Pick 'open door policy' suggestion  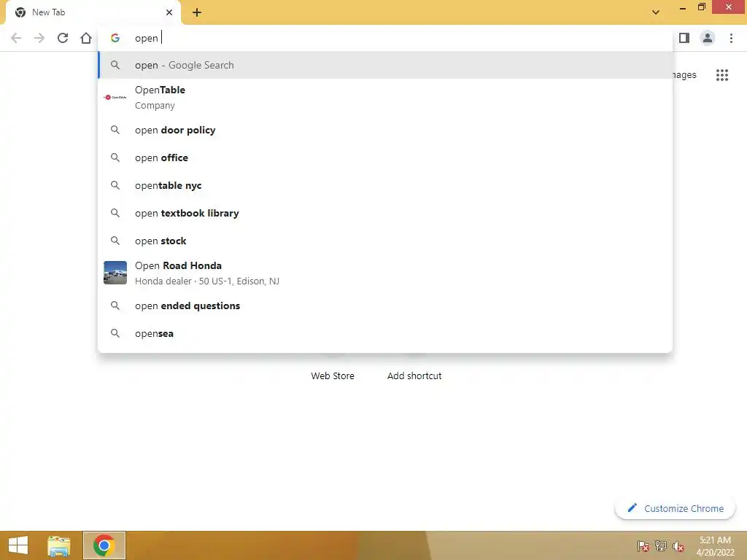coord(385,130)
